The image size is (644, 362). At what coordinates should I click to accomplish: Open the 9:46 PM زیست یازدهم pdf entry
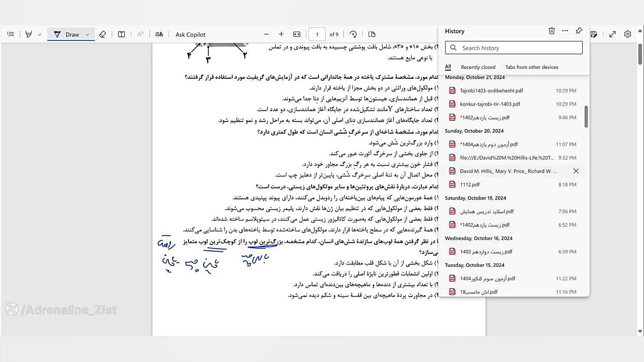[514, 117]
